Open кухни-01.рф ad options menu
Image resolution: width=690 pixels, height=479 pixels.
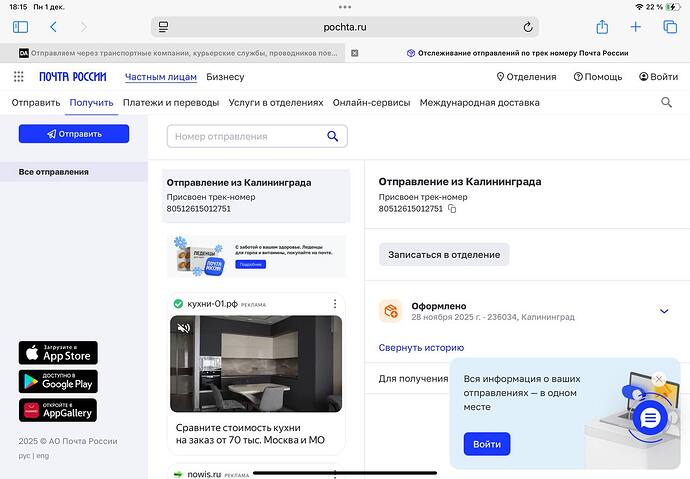coord(335,304)
